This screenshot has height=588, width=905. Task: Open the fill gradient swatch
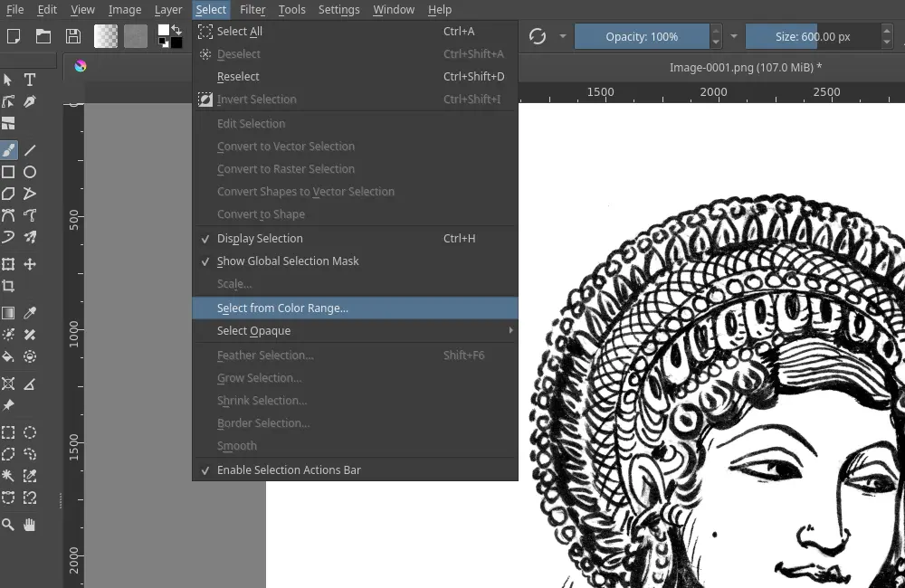pyautogui.click(x=106, y=36)
